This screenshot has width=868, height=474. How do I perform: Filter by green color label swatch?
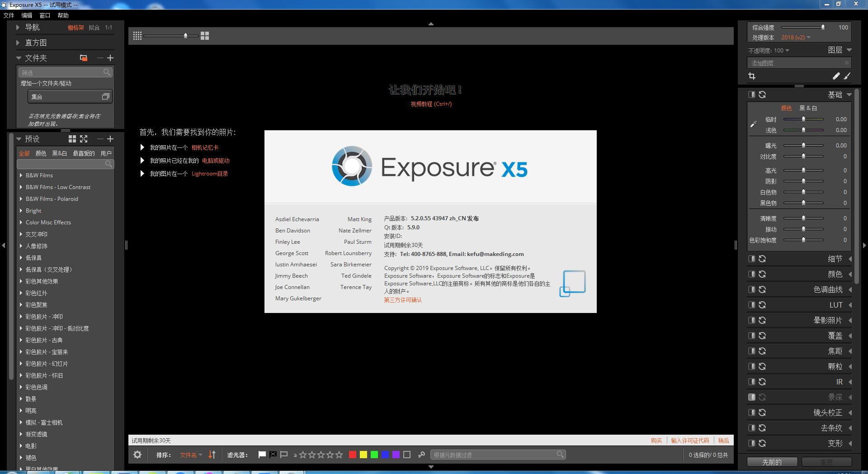pyautogui.click(x=374, y=455)
